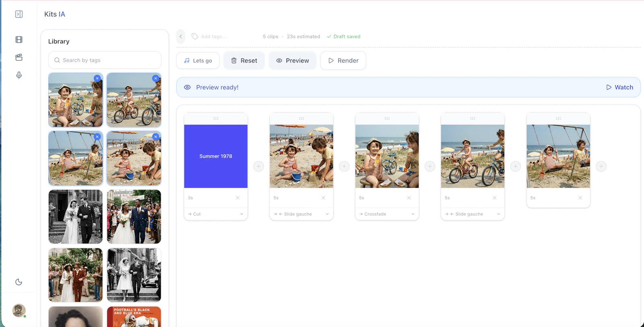644x327 pixels.
Task: Select seventies wedding in brown suit photo
Action: (x=76, y=275)
